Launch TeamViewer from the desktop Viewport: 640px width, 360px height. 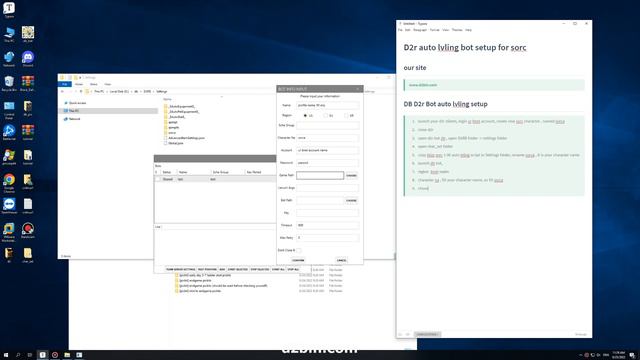tap(9, 206)
